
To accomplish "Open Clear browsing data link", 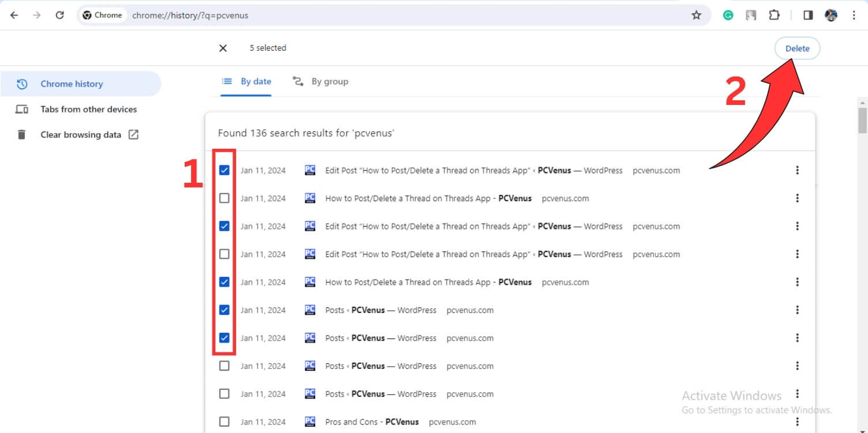I will click(x=81, y=135).
